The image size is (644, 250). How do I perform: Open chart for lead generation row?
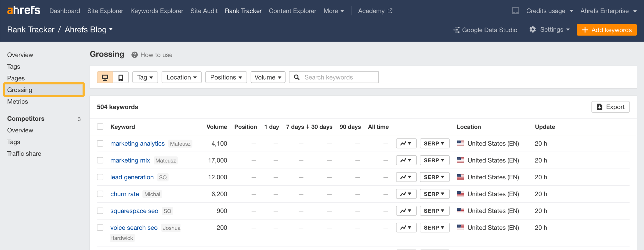pos(406,177)
